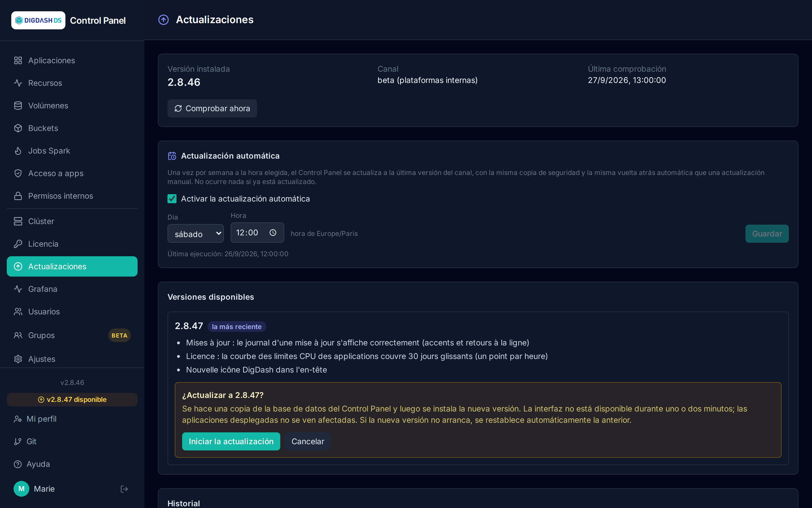Click the Ayuda question mark icon
Screen dimensions: 812x508
(17, 464)
